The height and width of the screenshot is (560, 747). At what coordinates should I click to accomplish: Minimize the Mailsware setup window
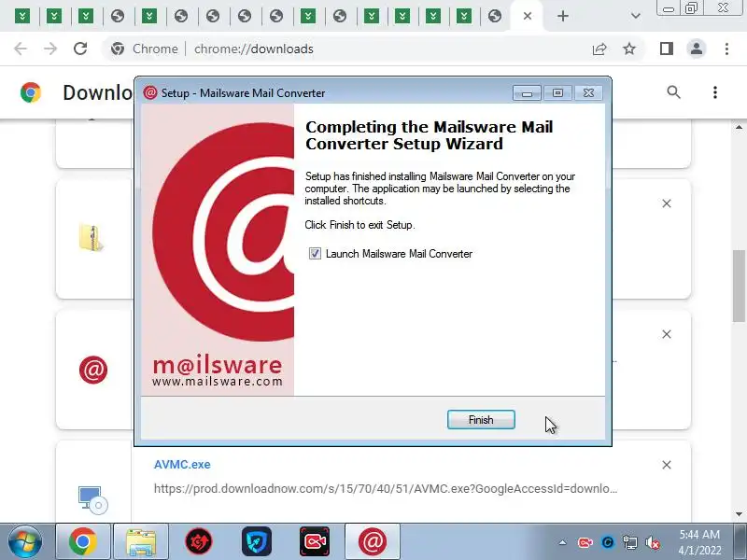[527, 93]
